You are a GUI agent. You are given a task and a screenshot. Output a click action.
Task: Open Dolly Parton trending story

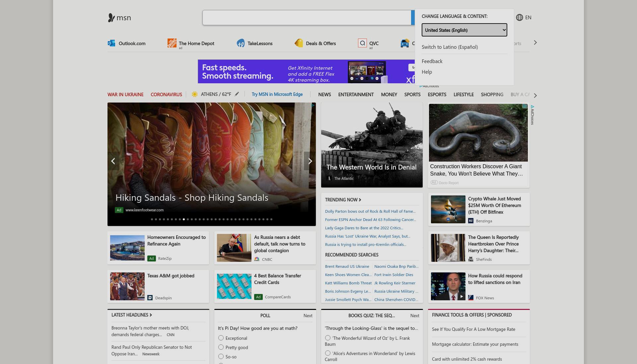(x=370, y=211)
